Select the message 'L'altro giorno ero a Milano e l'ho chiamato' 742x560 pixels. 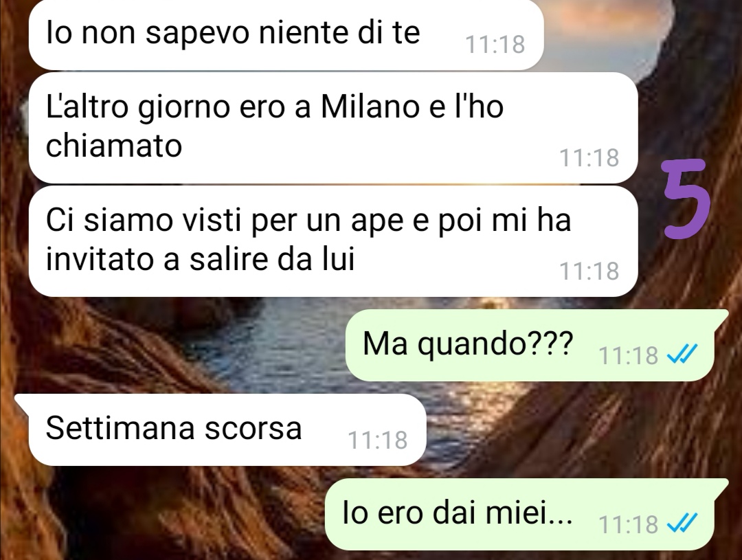333,128
